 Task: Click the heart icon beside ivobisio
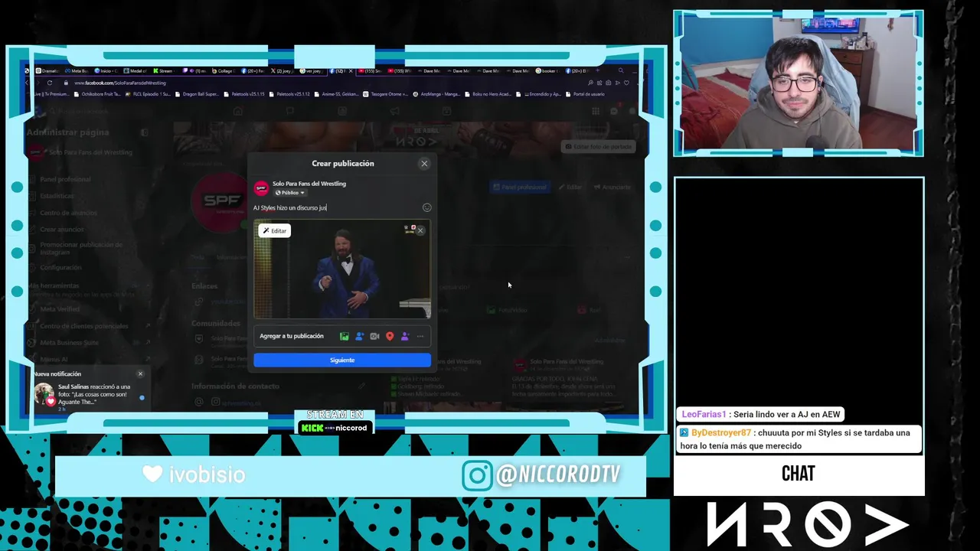click(x=152, y=474)
